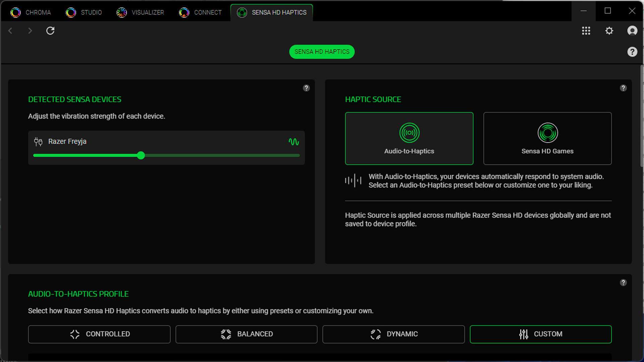Click the vertical scrollbar on the right
Viewport: 644px width, 362px height.
coord(642,116)
